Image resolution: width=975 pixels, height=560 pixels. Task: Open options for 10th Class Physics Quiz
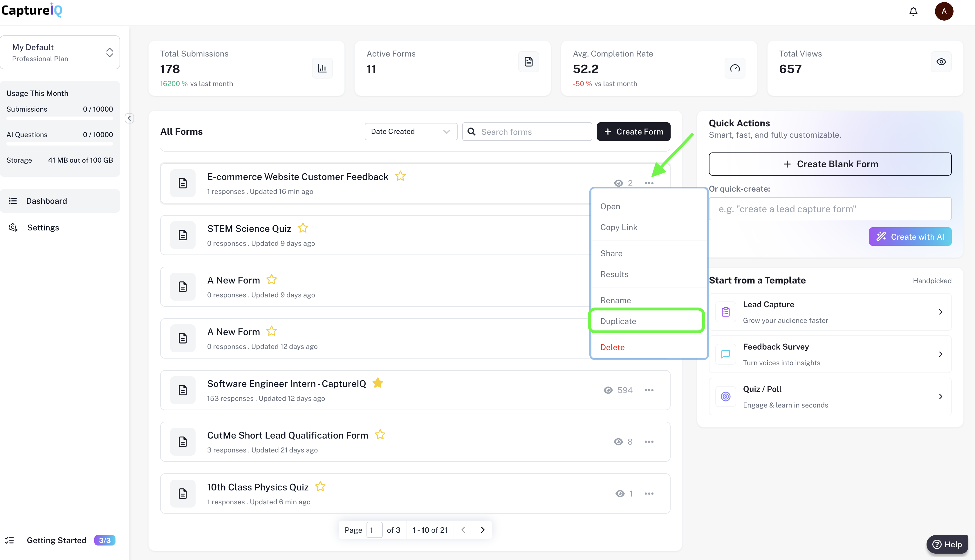point(649,493)
